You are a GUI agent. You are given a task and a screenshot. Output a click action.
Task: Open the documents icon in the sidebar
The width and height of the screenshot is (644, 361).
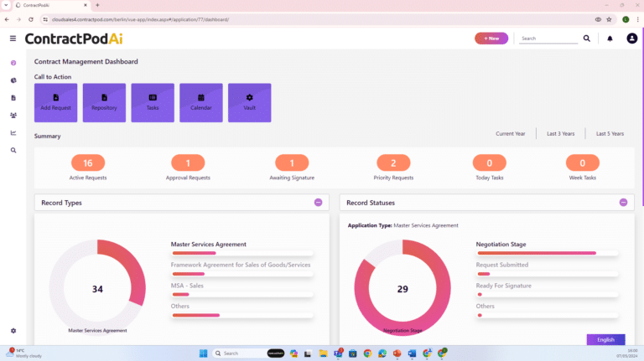point(13,98)
